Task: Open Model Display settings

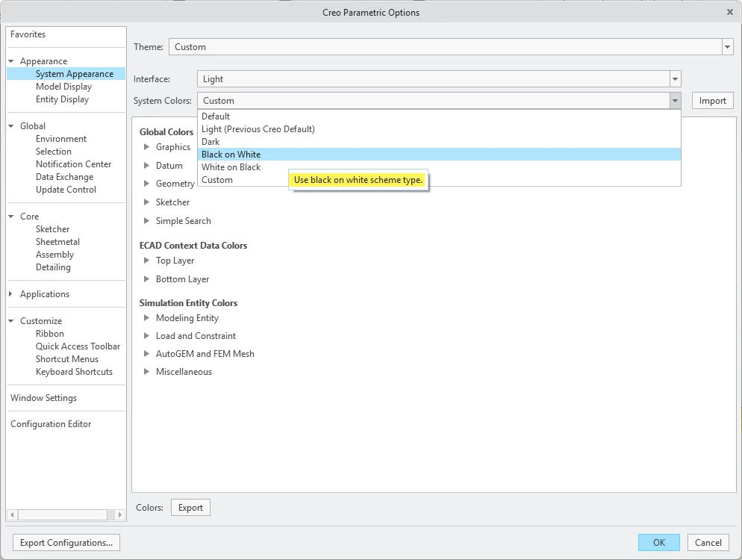Action: coord(64,87)
